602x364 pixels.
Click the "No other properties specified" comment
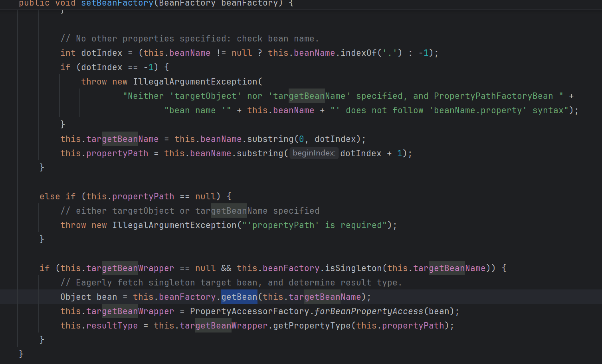click(x=190, y=39)
